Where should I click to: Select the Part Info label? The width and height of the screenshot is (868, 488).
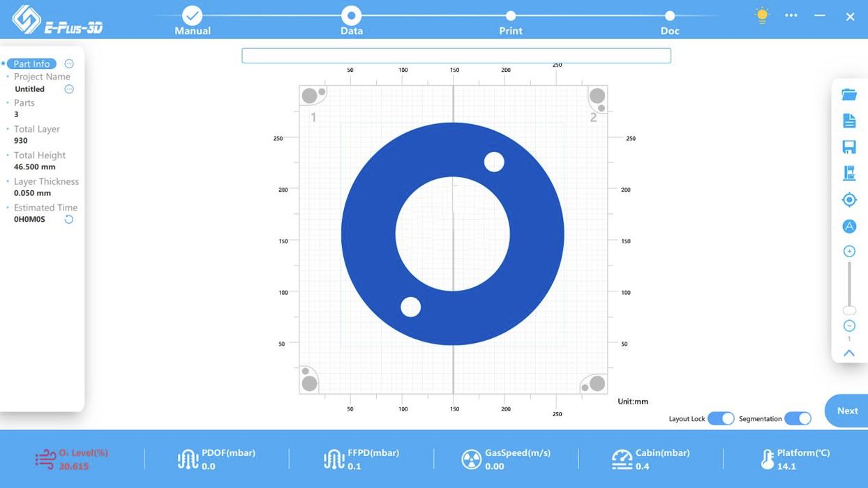[x=31, y=63]
